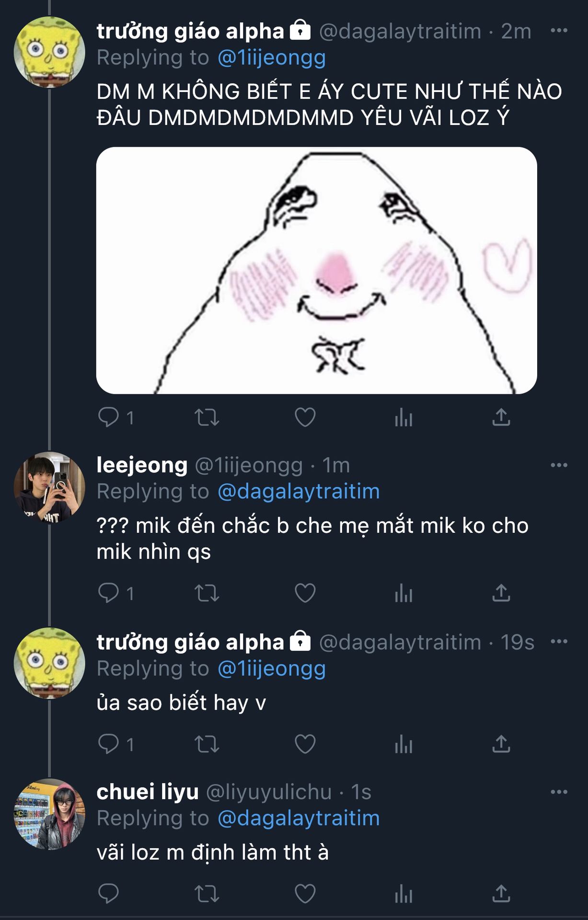
Task: Open chuei liyu's profile avatar
Action: click(49, 814)
